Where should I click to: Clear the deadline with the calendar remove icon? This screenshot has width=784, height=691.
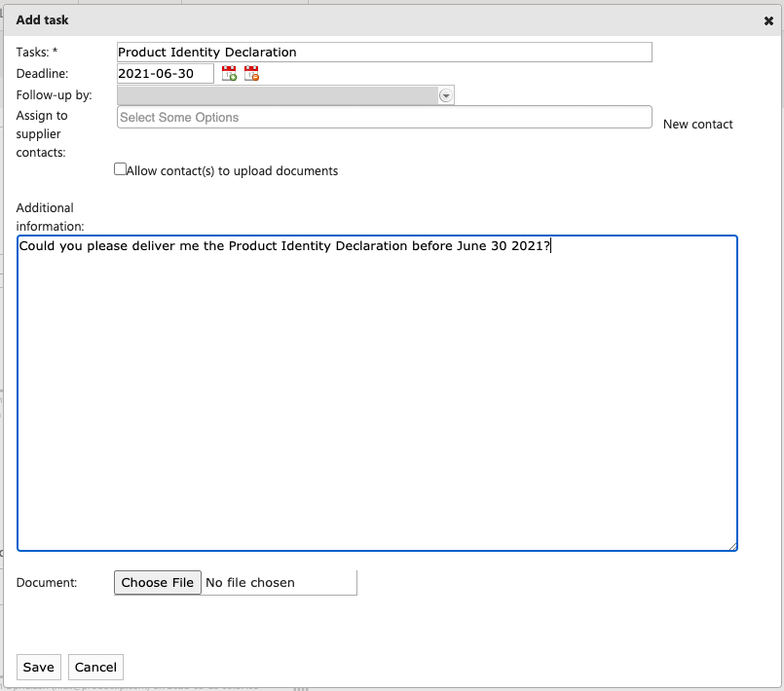click(x=251, y=73)
